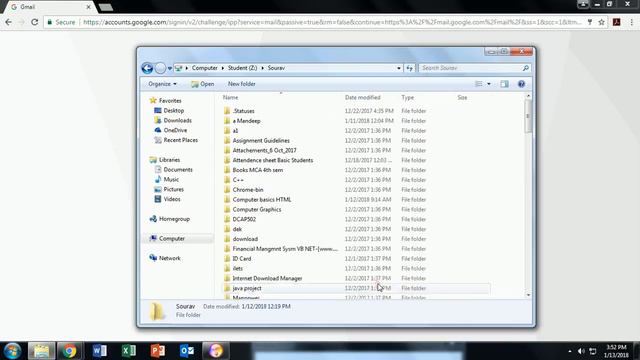The image size is (640, 360).
Task: Create a New folder
Action: click(x=242, y=84)
